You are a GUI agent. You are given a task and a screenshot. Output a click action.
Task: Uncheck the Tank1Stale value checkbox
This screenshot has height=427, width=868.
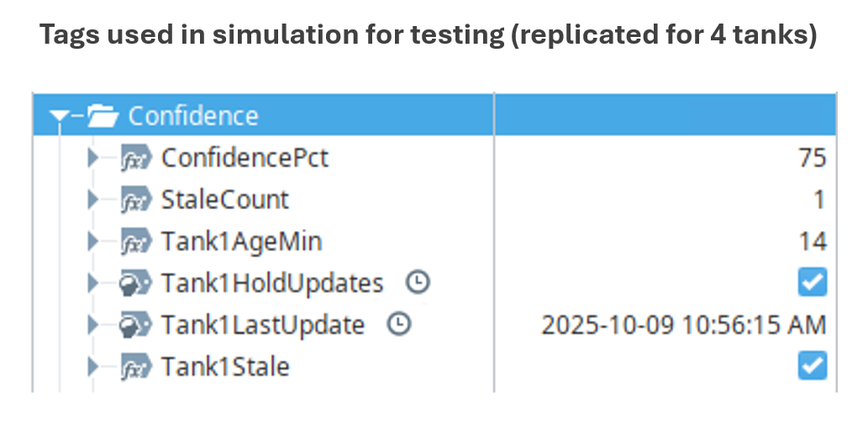click(813, 366)
